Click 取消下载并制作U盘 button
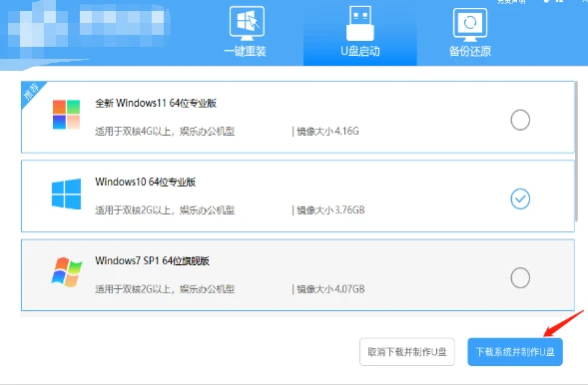The image size is (588, 385). click(x=407, y=352)
